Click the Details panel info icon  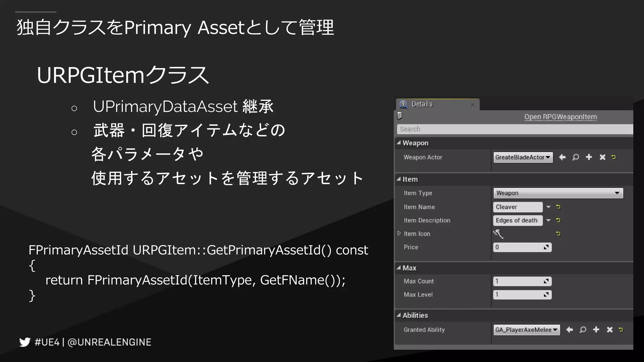[x=403, y=104]
